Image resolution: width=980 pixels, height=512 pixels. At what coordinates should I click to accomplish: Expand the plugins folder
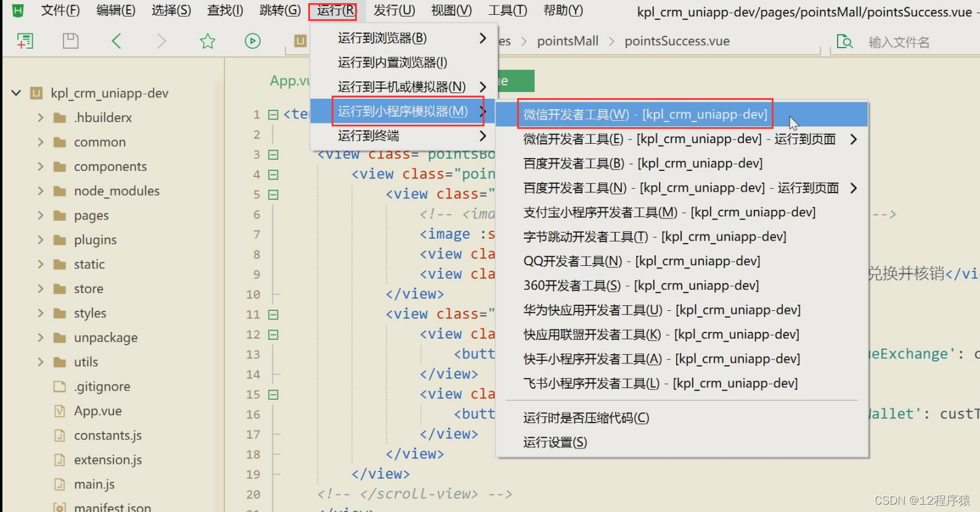tap(41, 239)
